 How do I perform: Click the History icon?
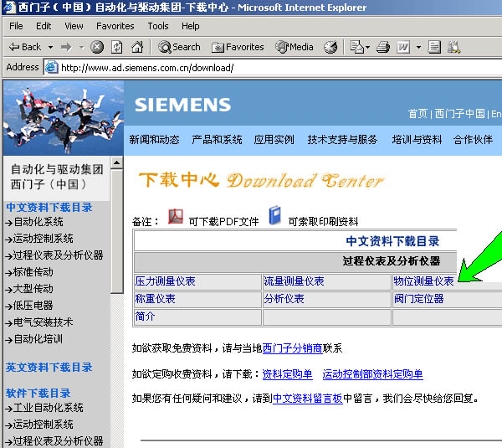[x=330, y=47]
